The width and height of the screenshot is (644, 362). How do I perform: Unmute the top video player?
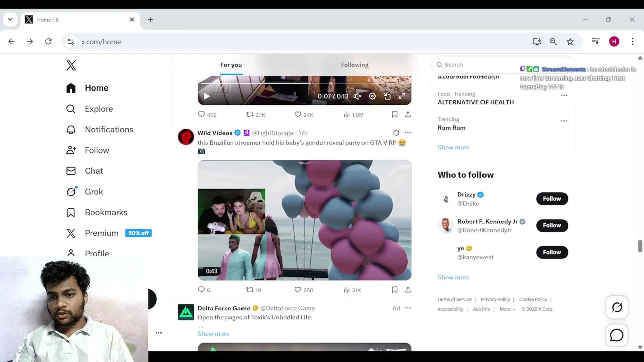click(357, 96)
